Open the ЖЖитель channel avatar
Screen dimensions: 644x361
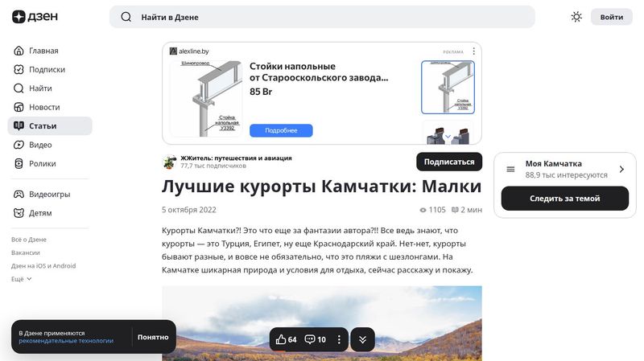pos(169,162)
